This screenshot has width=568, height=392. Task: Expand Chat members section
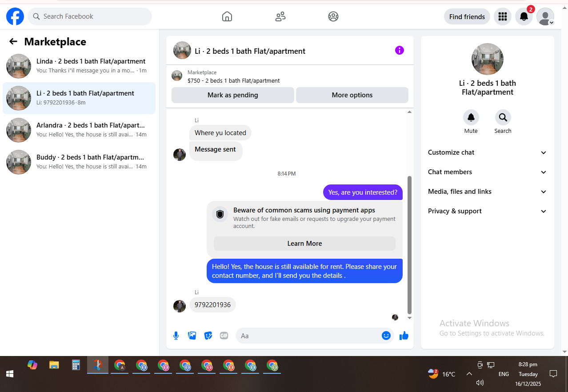(488, 172)
